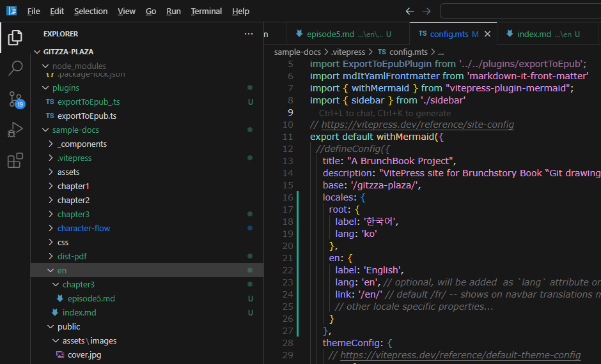Close the config.mts editor tab
This screenshot has width=601, height=364.
coord(488,34)
